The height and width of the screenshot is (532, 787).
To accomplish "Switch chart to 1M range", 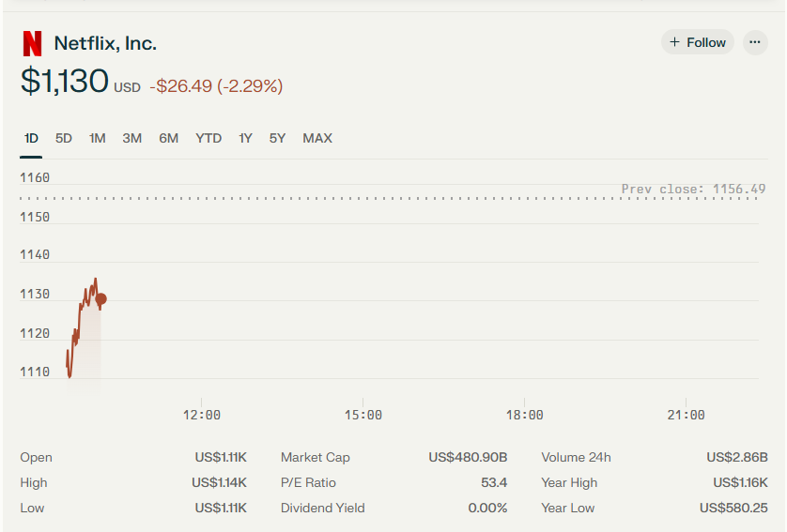I will 98,138.
